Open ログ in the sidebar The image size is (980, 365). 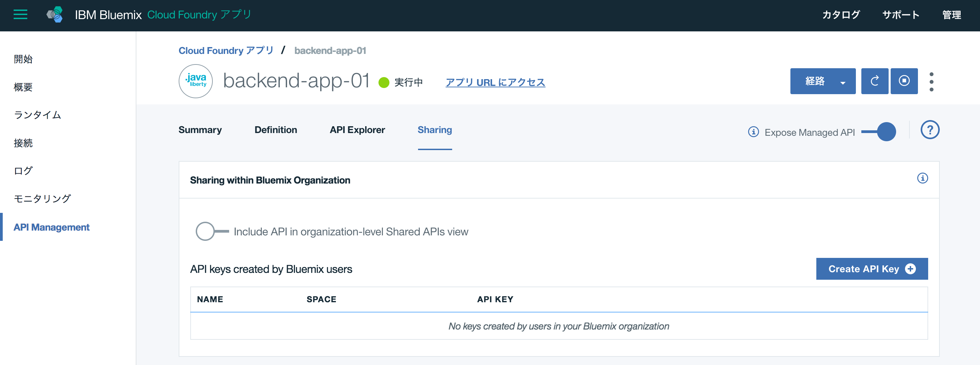23,171
